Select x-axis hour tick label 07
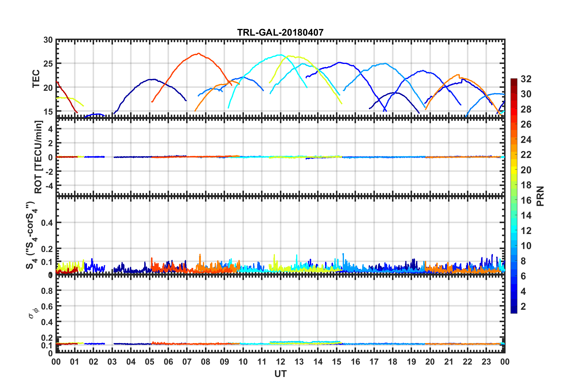This screenshot has height=392, width=561. tap(187, 362)
